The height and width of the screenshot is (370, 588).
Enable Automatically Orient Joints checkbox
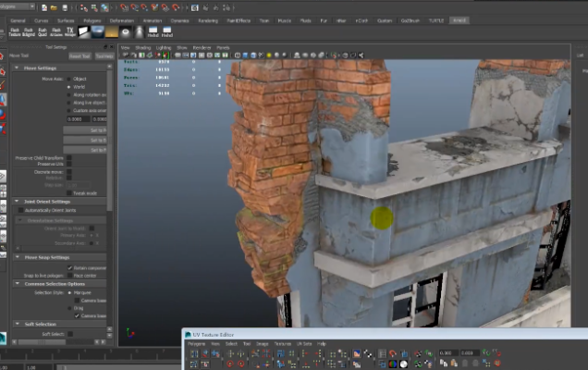click(x=22, y=210)
